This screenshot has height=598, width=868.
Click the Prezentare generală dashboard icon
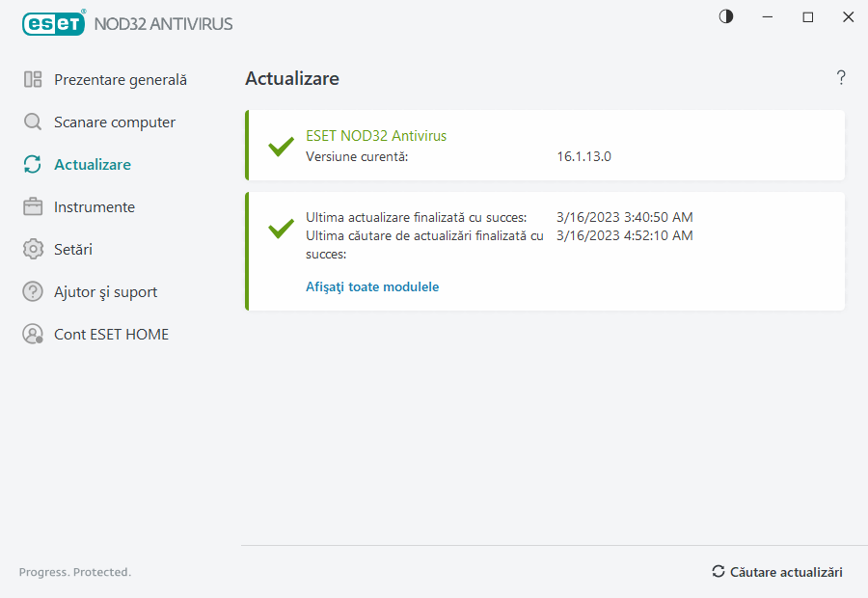(33, 80)
